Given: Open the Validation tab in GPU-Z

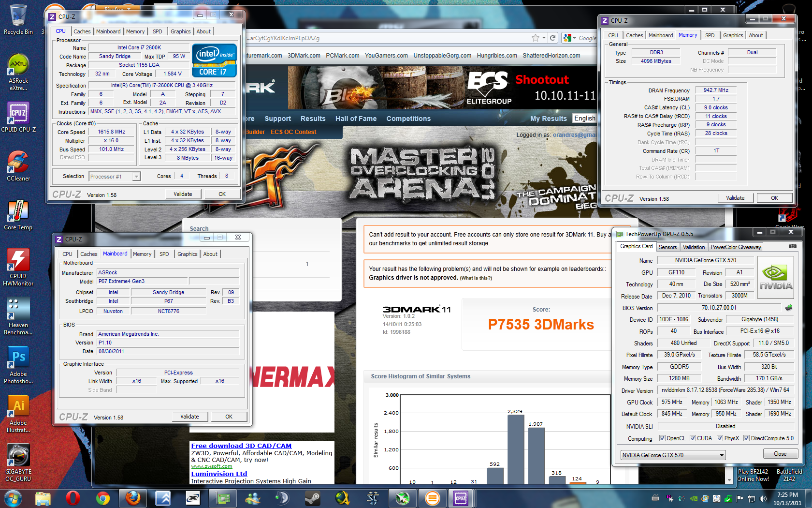Looking at the screenshot, I should [694, 247].
